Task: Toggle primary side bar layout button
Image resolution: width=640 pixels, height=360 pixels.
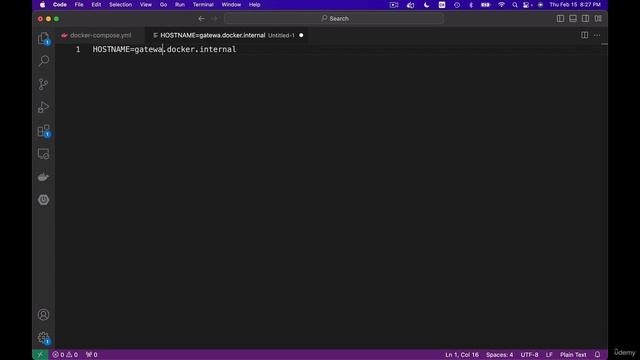Action: click(560, 18)
